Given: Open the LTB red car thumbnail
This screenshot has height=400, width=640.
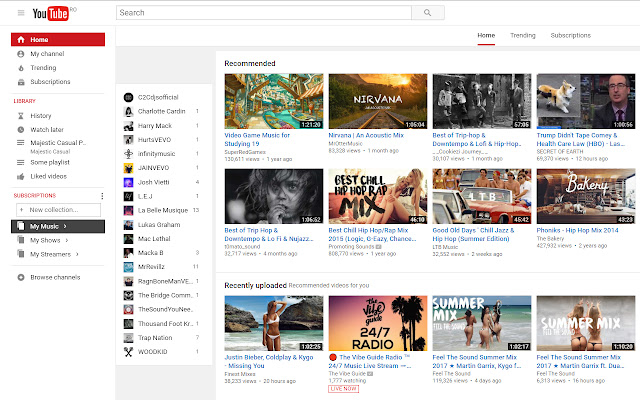Looking at the screenshot, I should pyautogui.click(x=482, y=196).
